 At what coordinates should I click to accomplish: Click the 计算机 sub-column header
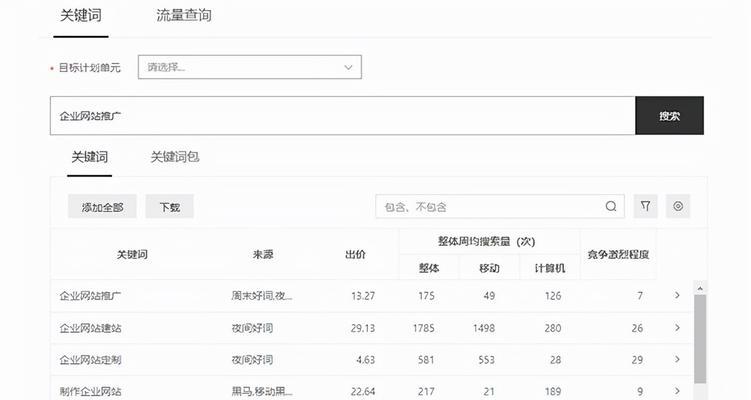550,268
